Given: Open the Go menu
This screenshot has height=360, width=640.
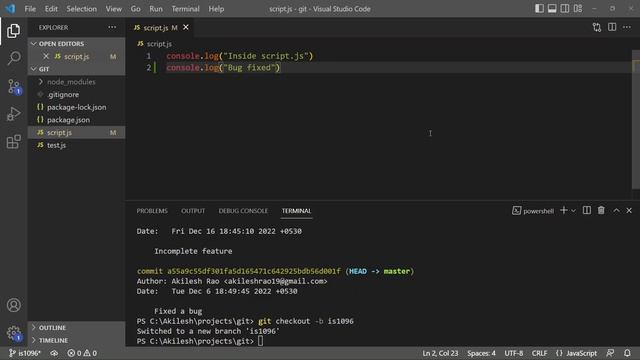Looking at the screenshot, I should click(136, 9).
